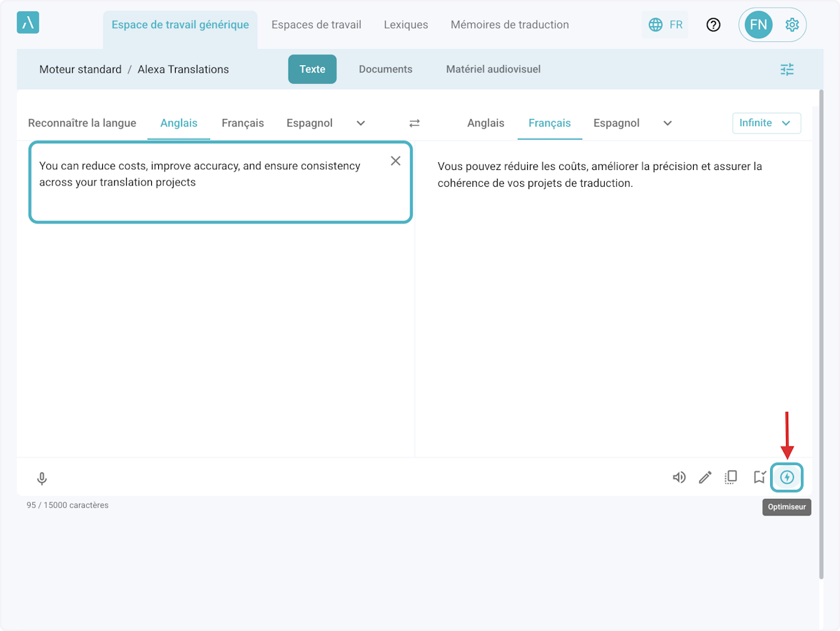Screen dimensions: 840x631
Task: Open the Infinite dropdown
Action: coord(766,123)
